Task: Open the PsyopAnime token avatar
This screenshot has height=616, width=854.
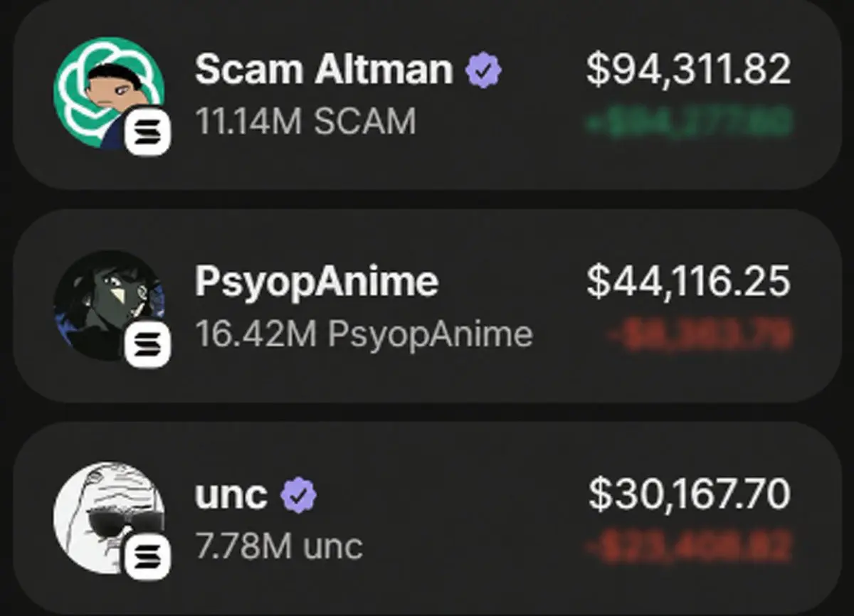Action: click(x=109, y=305)
